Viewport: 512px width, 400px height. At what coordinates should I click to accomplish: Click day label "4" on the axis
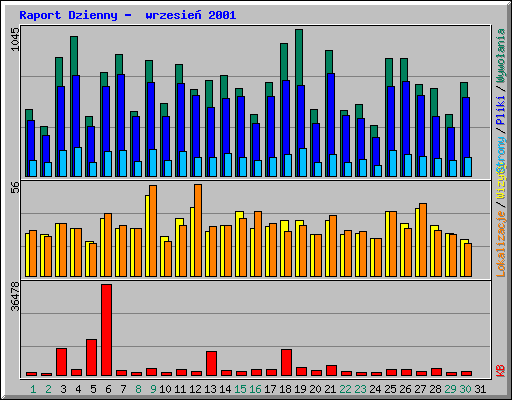pyautogui.click(x=78, y=389)
